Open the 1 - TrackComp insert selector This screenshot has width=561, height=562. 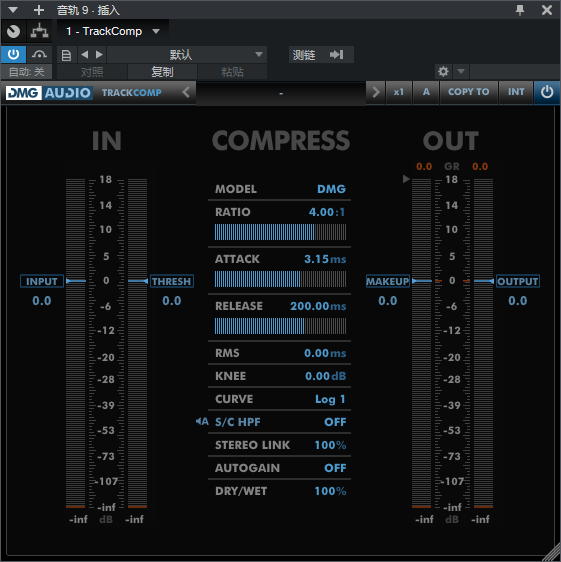click(113, 32)
